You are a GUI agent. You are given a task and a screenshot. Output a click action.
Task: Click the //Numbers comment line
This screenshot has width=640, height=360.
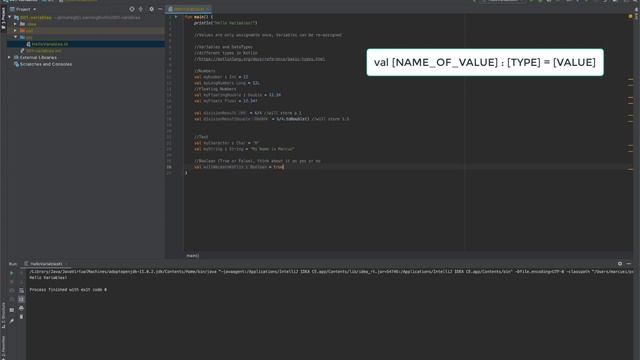(x=204, y=71)
